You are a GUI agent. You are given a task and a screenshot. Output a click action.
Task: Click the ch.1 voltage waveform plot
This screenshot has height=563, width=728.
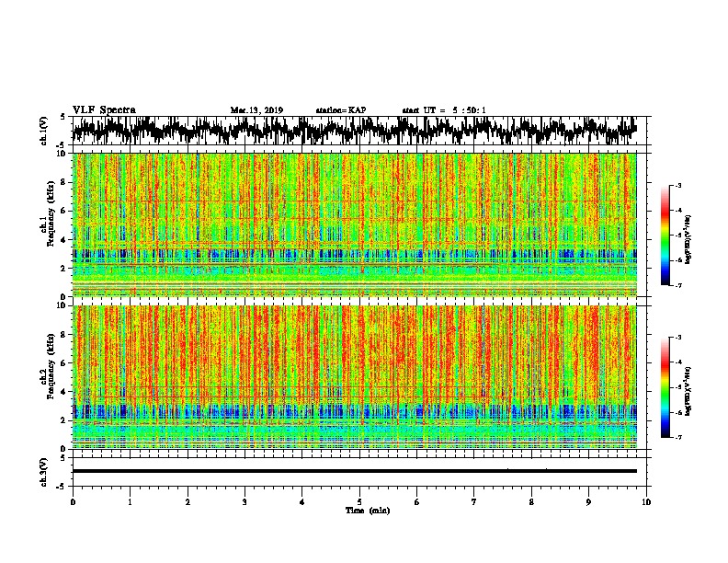tap(359, 131)
